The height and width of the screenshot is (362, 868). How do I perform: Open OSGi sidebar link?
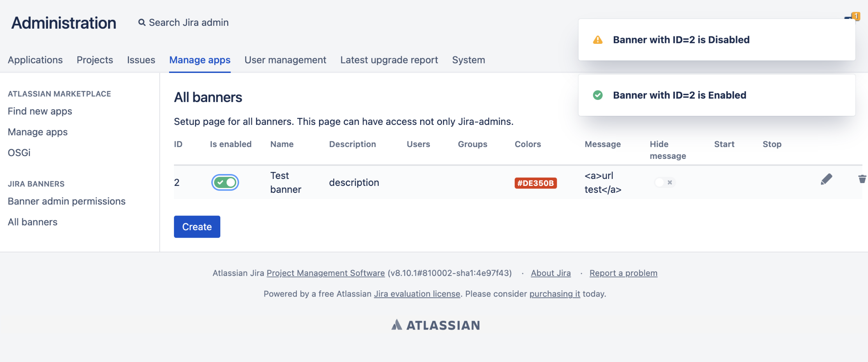(x=19, y=153)
